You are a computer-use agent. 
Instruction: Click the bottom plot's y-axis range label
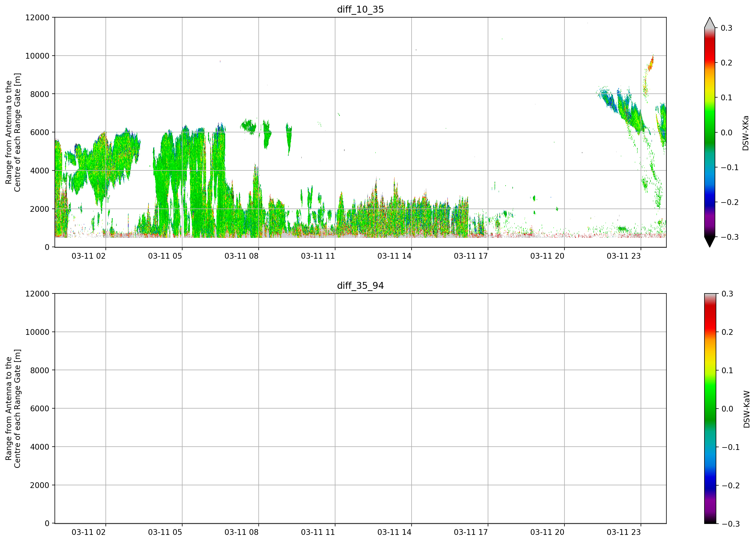pos(13,409)
